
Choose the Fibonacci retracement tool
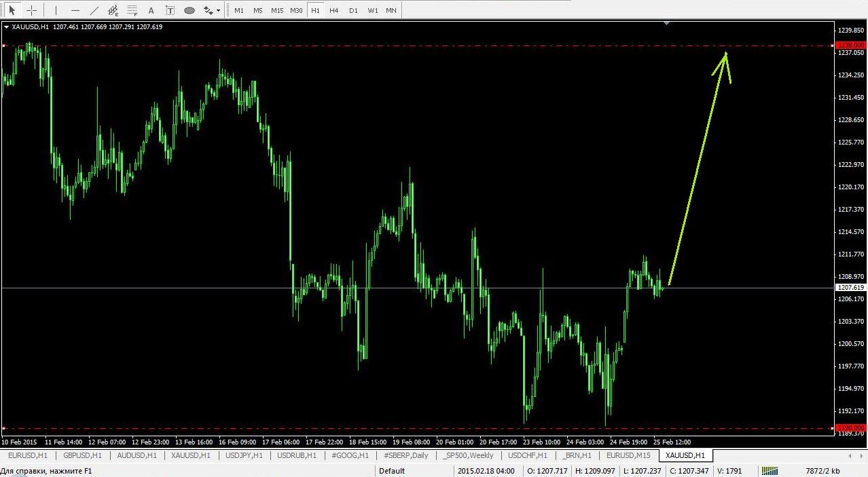(132, 10)
